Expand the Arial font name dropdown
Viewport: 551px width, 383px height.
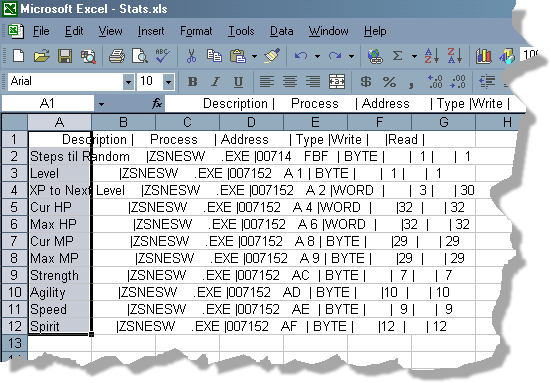129,82
